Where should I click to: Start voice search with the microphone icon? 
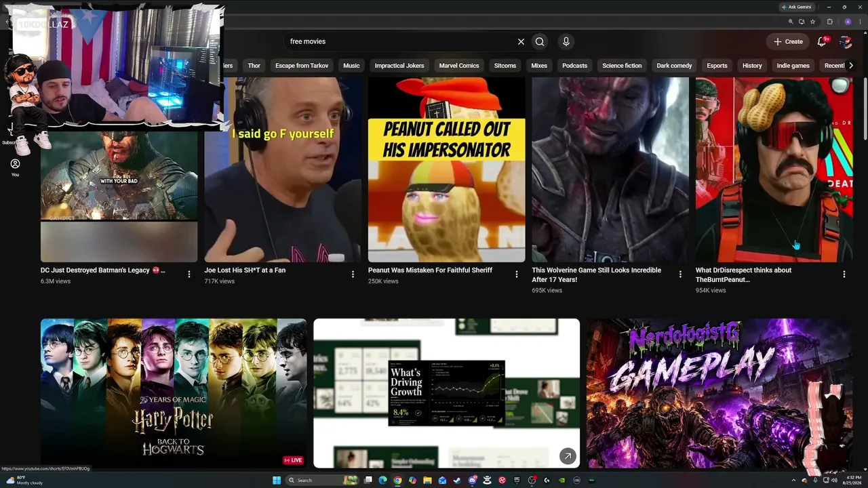566,41
